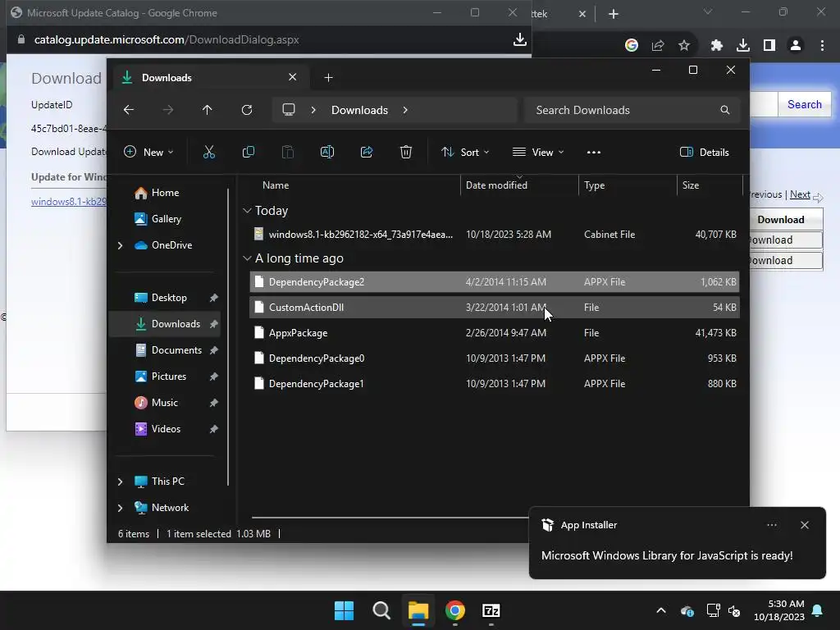This screenshot has height=630, width=840.
Task: Select the DependencyPackage0 file
Action: point(495,358)
